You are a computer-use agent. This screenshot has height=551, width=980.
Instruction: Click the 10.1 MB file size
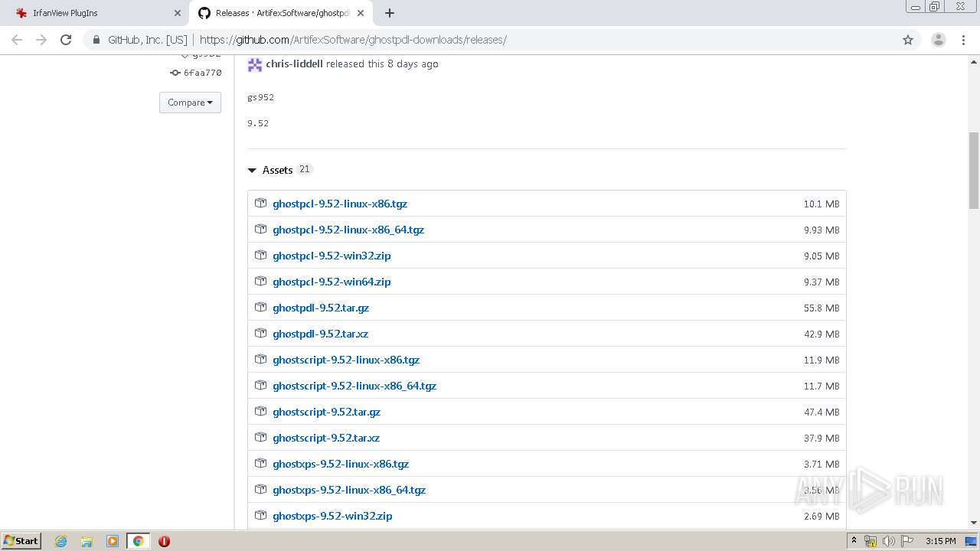(x=822, y=204)
